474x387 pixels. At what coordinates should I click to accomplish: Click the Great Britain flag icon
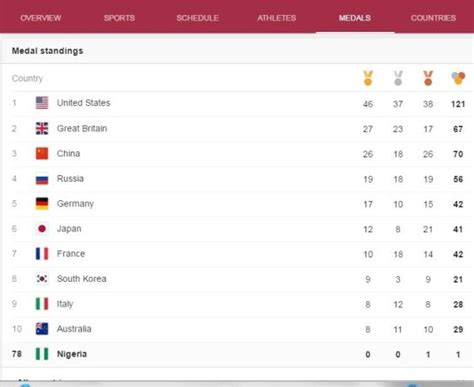(42, 128)
